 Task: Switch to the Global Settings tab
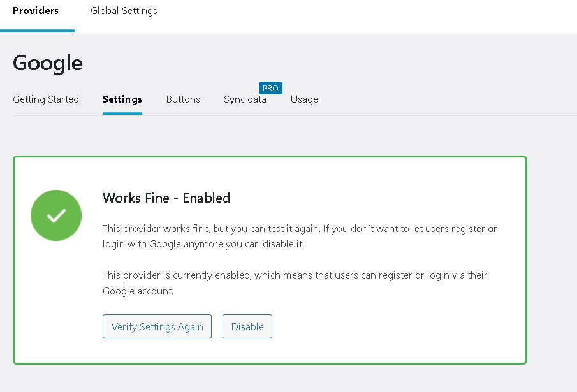point(124,11)
